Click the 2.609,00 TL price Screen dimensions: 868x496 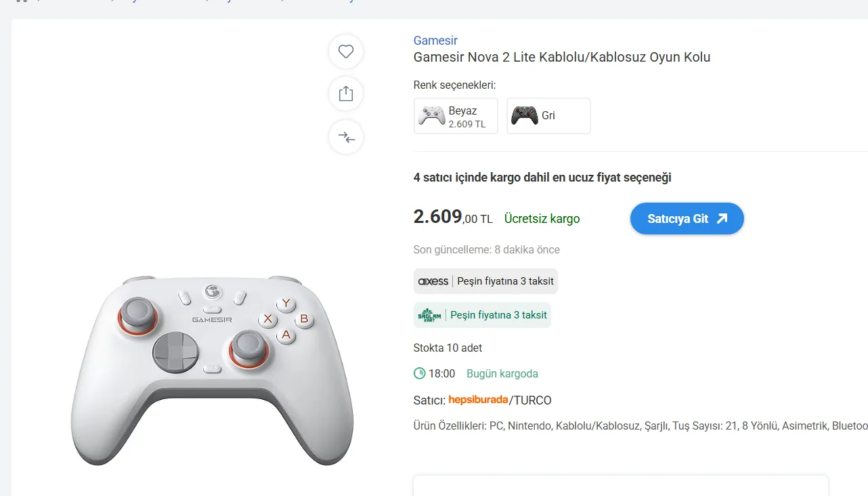[x=452, y=218]
